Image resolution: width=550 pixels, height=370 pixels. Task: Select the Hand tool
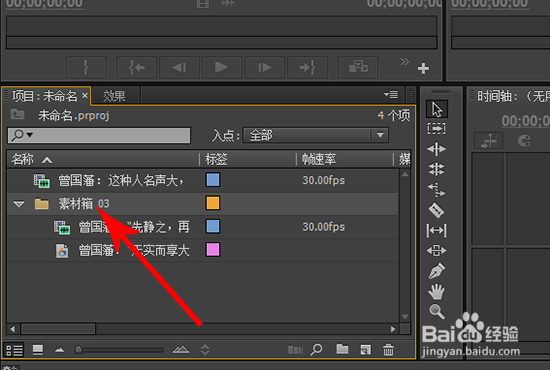[x=437, y=291]
